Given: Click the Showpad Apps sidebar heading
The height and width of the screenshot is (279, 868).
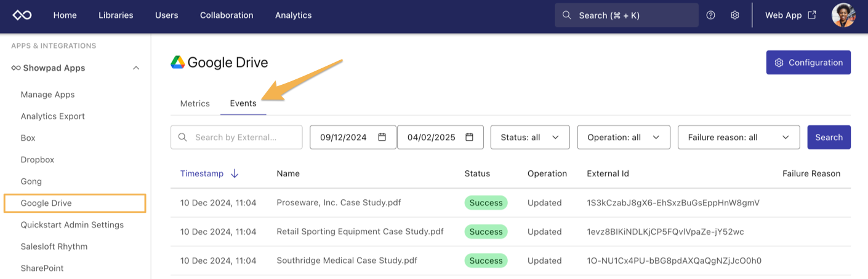Looking at the screenshot, I should coord(54,68).
